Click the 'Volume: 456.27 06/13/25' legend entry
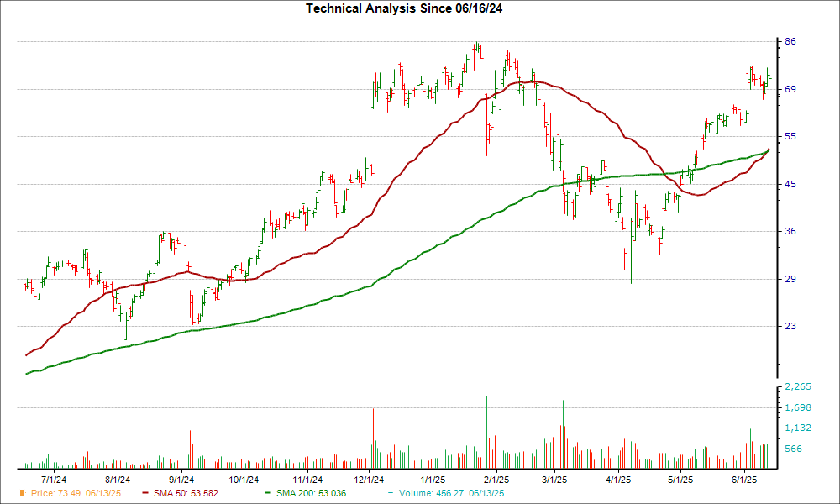This screenshot has width=840, height=504. pos(451,493)
